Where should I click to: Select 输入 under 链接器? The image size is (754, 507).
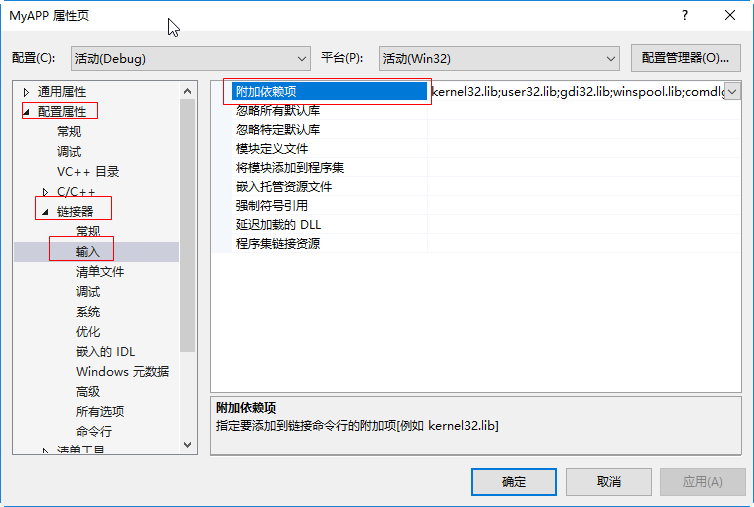click(88, 252)
